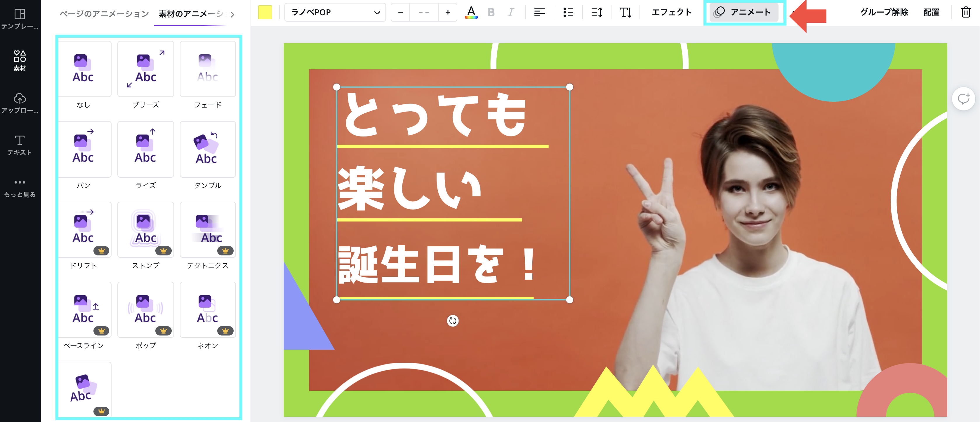Open the 素材 (Elements) sidebar panel
This screenshot has width=980, height=422.
20,60
